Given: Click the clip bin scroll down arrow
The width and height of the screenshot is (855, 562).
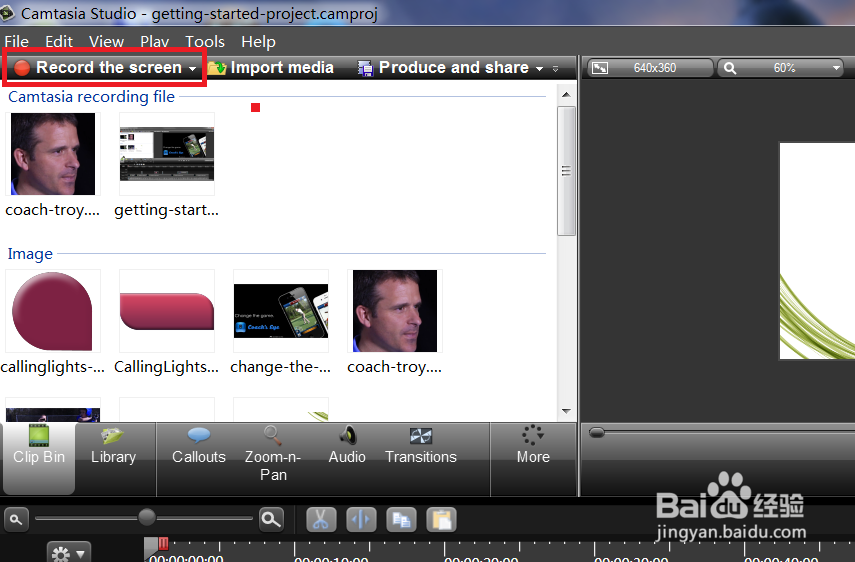Looking at the screenshot, I should pos(566,411).
